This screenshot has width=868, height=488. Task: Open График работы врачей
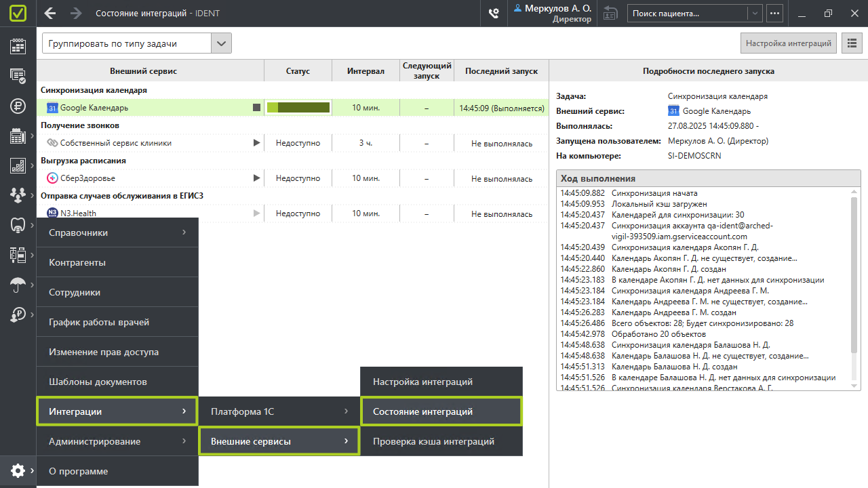pyautogui.click(x=117, y=322)
